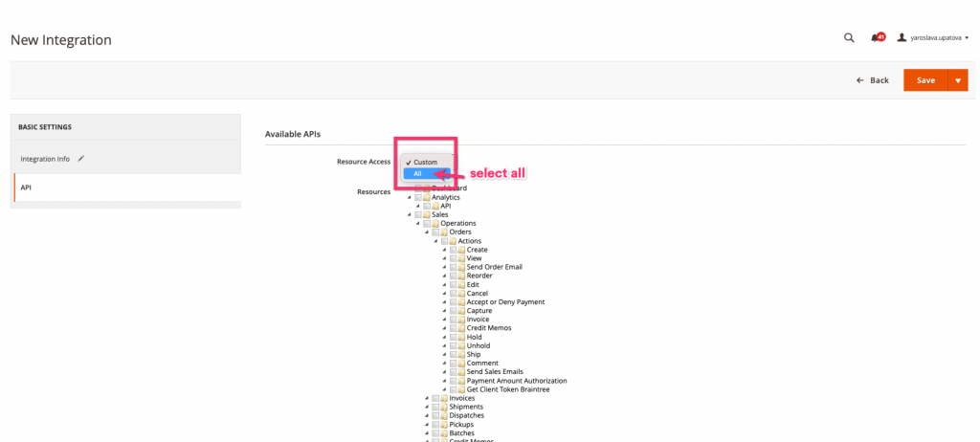Image resolution: width=980 pixels, height=442 pixels.
Task: Click the folder icon beside Get Client Token Braintree
Action: pos(462,389)
